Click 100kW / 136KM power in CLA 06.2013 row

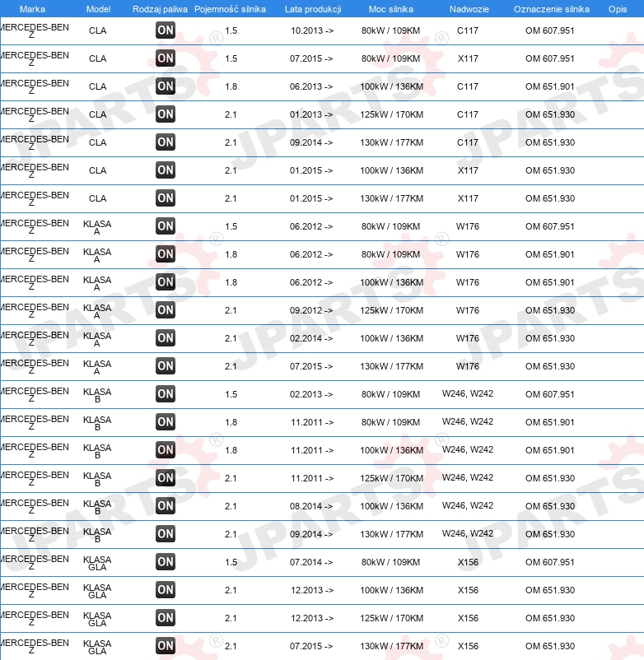point(391,86)
